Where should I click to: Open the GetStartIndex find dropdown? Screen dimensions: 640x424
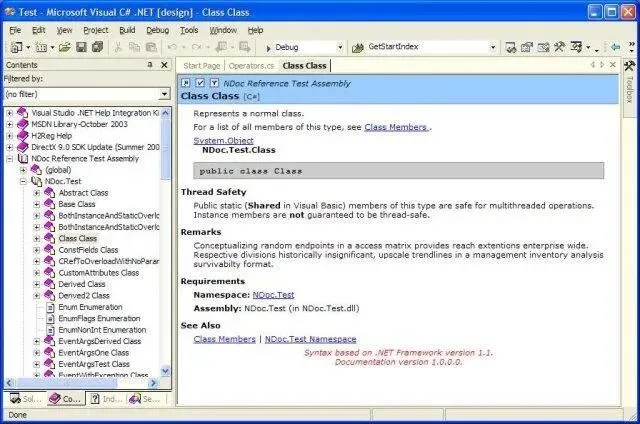point(493,48)
